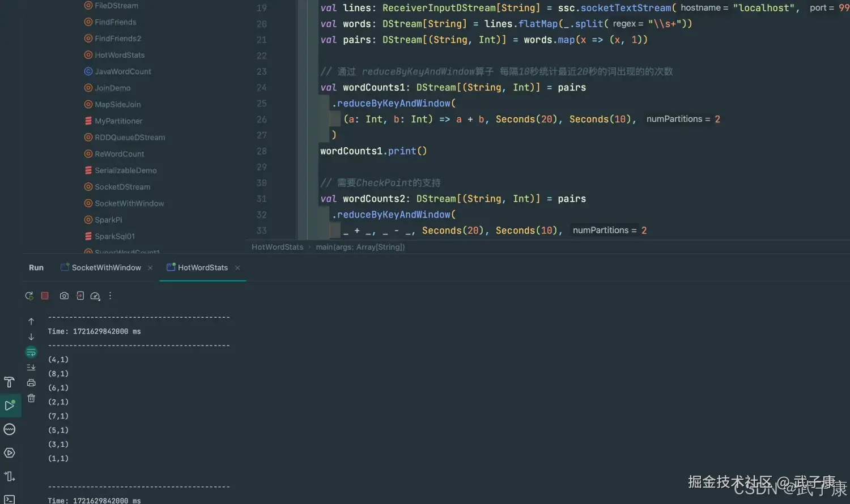Click the JavaWordCount blue class icon
Image resolution: width=850 pixels, height=504 pixels.
click(88, 71)
